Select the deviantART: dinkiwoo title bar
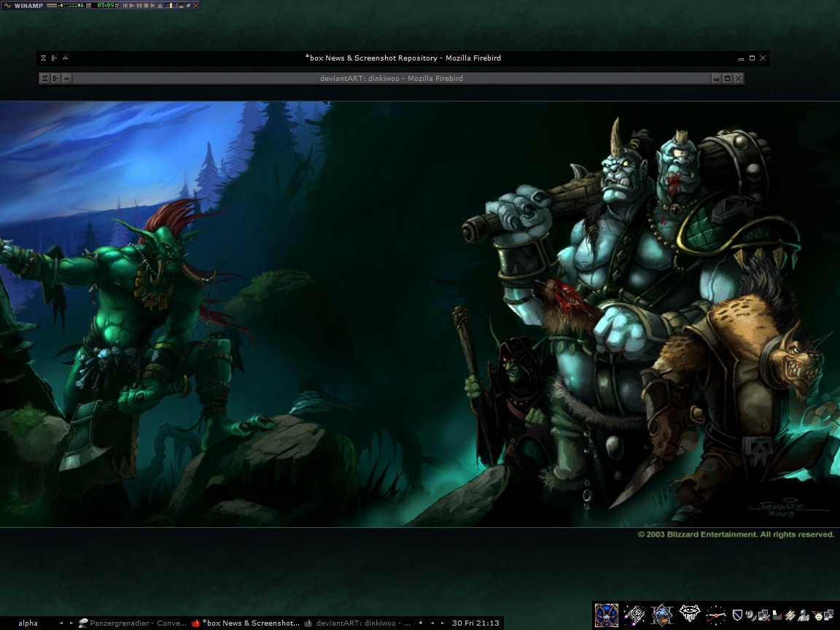 392,78
